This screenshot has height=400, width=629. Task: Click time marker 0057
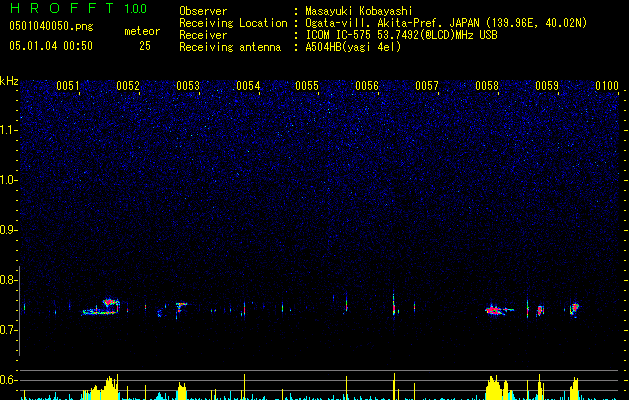pos(427,86)
